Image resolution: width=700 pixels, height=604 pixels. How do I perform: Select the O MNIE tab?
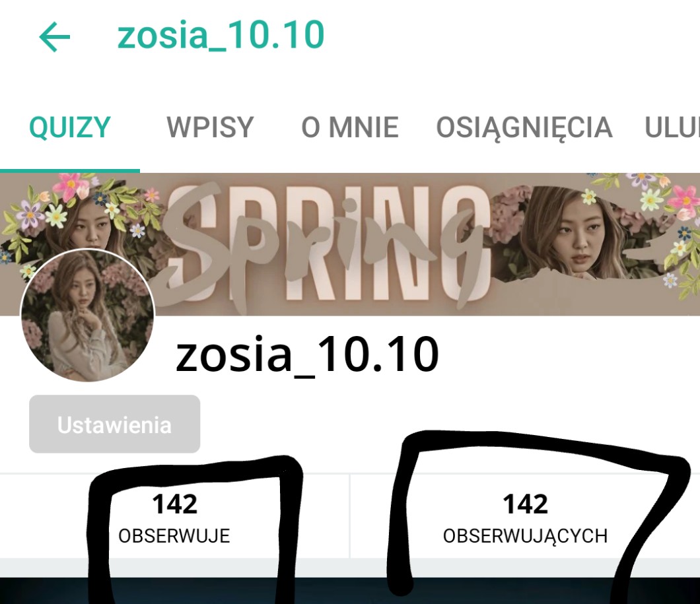click(350, 127)
